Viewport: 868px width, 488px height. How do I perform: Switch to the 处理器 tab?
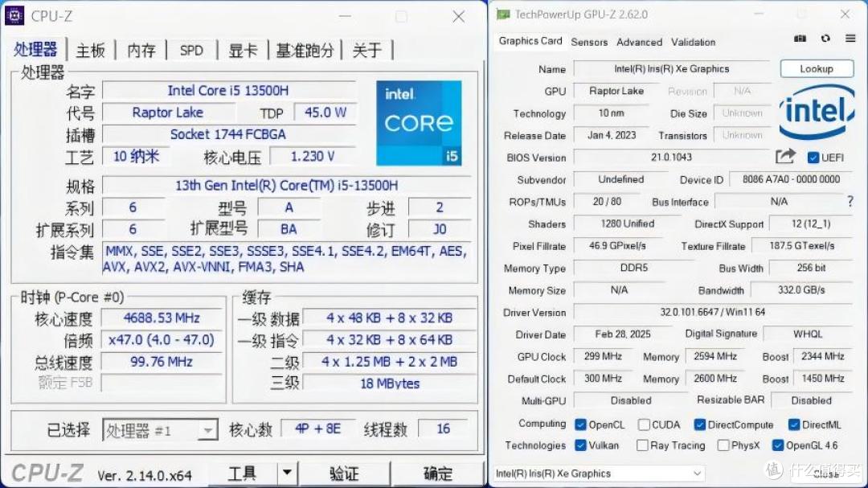[35, 50]
